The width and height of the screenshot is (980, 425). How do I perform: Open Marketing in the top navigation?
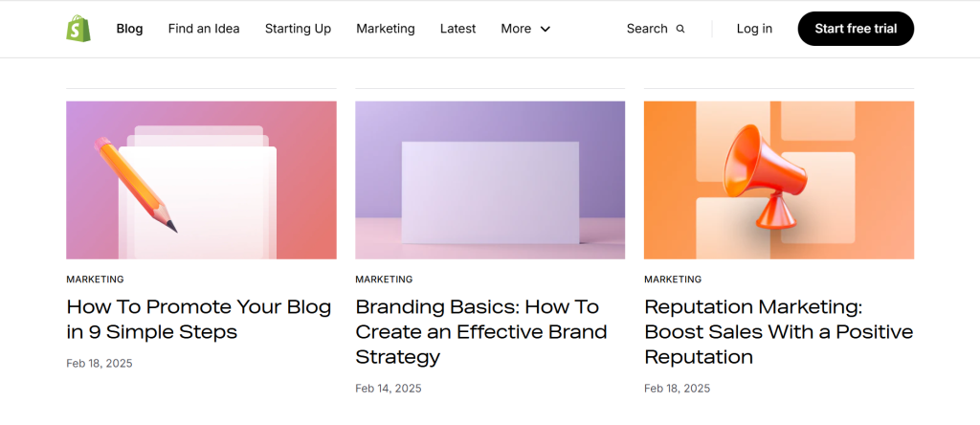pyautogui.click(x=385, y=29)
